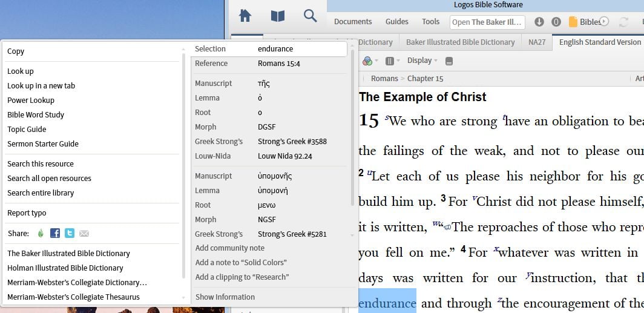This screenshot has height=313, width=644.
Task: Share selection on Facebook
Action: 55,233
